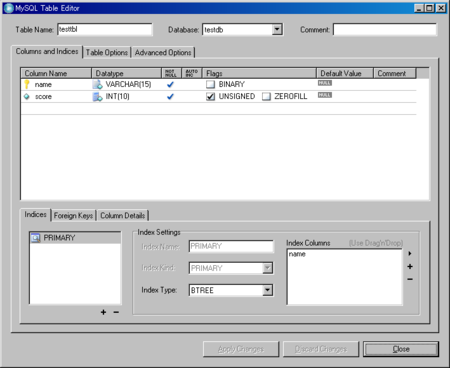Click the AUTO INC column header

pos(192,73)
